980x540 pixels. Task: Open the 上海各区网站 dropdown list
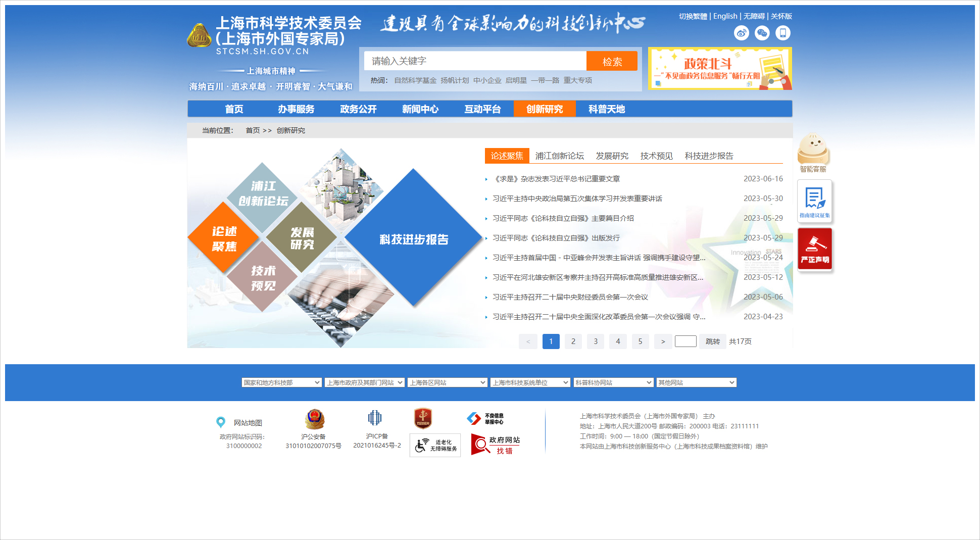point(447,383)
